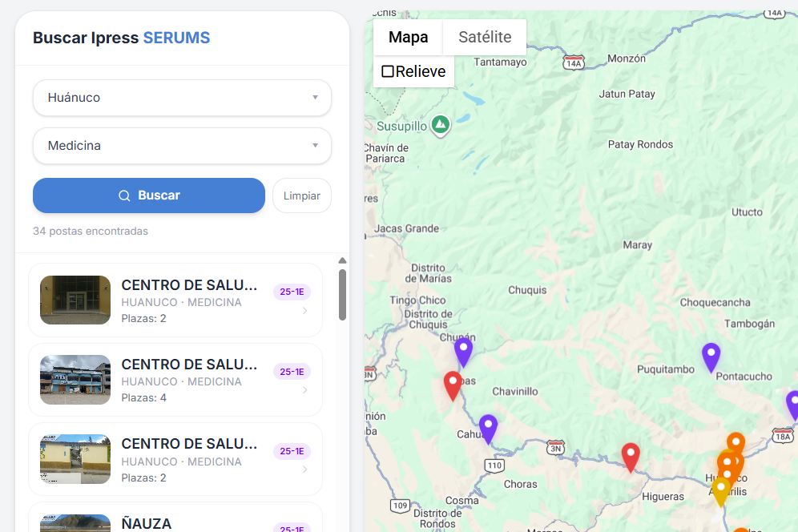Click the Patay Rondos map label

[x=640, y=144]
